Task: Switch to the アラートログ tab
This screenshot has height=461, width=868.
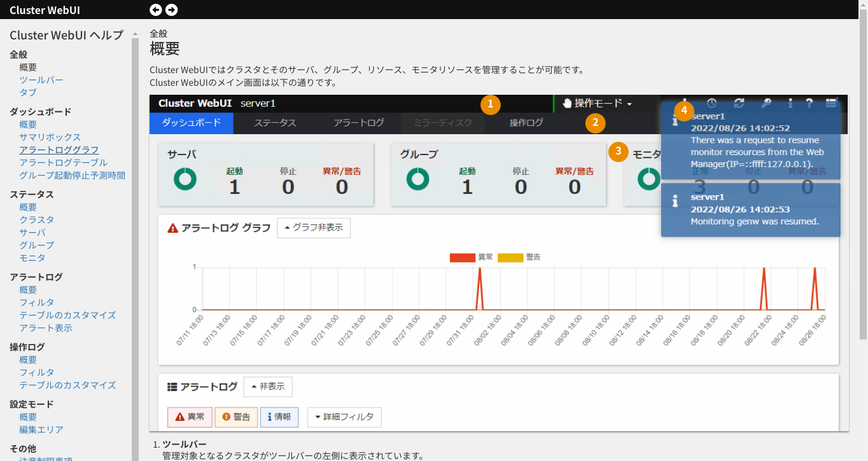Action: (x=358, y=123)
